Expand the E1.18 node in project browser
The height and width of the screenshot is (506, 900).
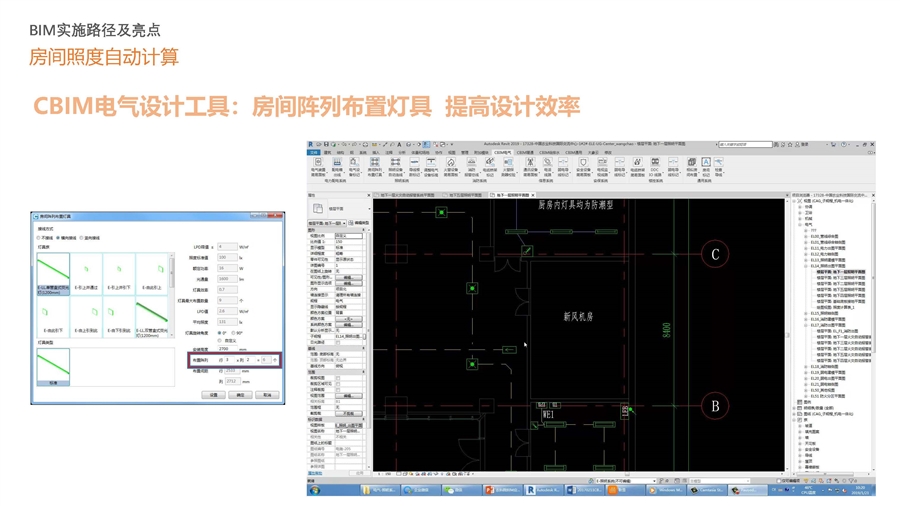click(806, 366)
